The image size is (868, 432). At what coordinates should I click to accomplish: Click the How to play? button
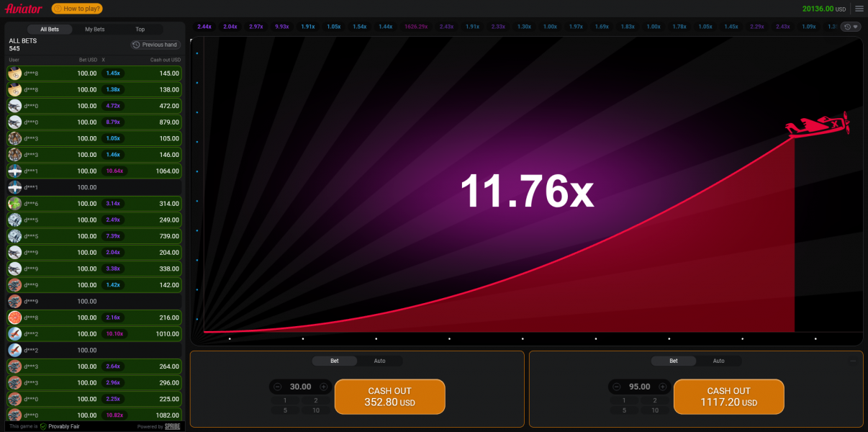77,9
